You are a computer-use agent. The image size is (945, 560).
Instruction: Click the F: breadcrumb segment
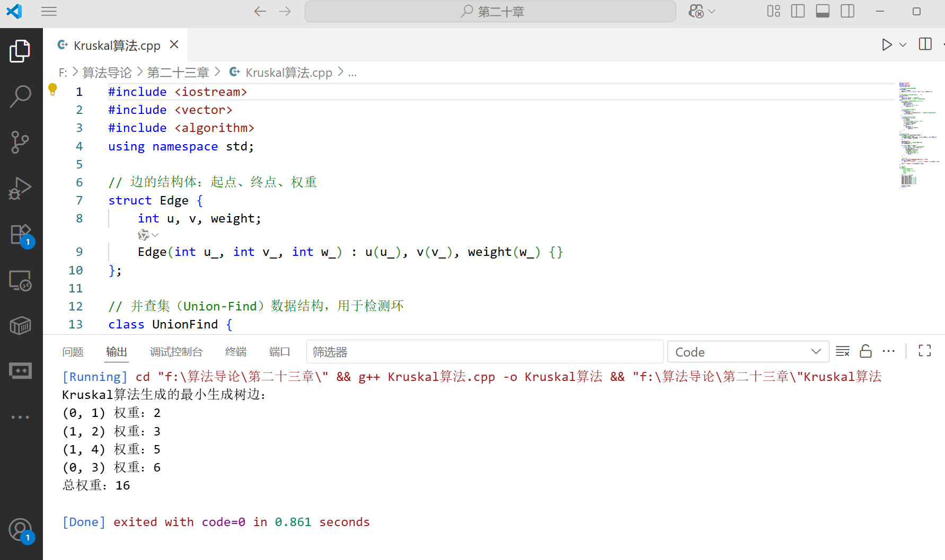tap(63, 73)
